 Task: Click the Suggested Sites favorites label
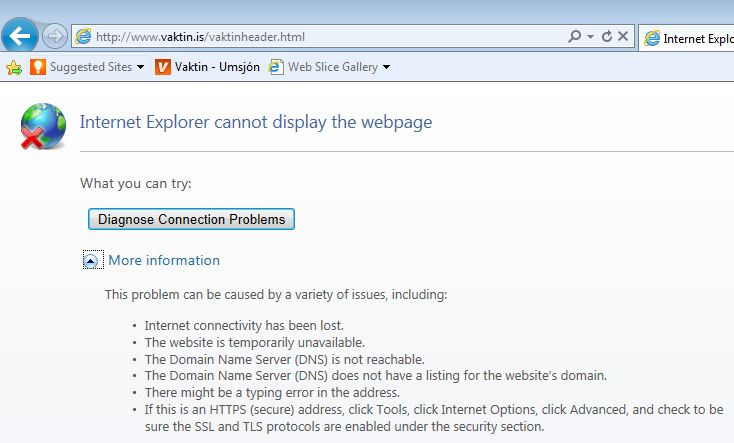[x=91, y=67]
